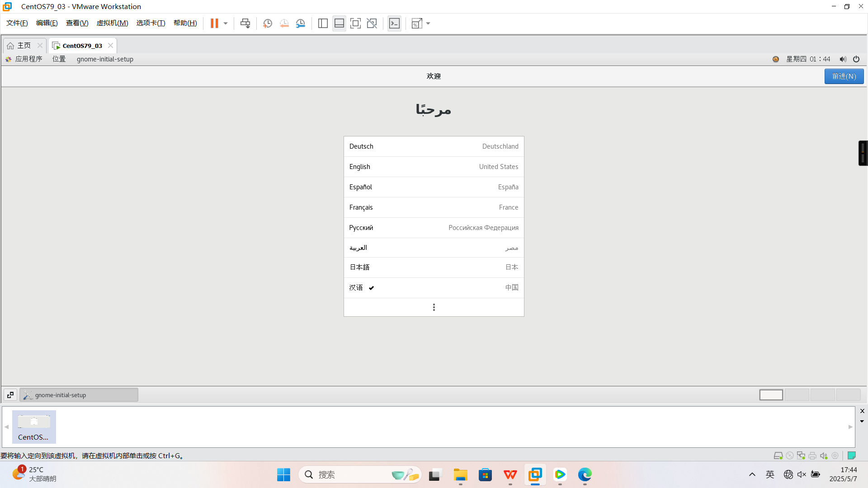868x488 pixels.
Task: Click the CentOS thumbnail in thumbnail bar
Action: click(x=34, y=427)
